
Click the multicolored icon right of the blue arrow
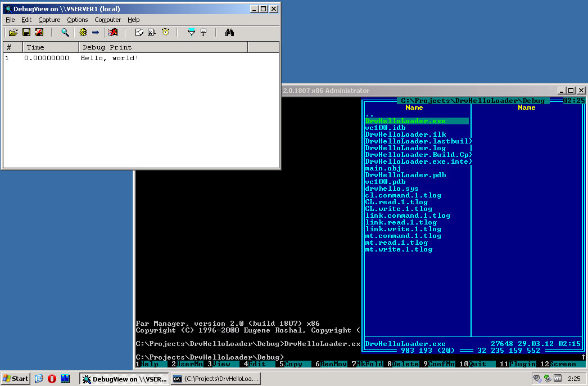113,33
